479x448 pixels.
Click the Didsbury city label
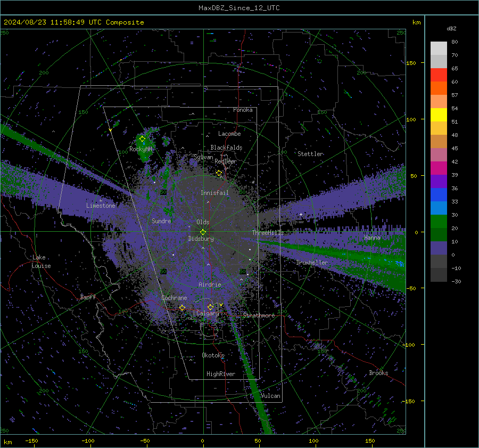click(201, 239)
